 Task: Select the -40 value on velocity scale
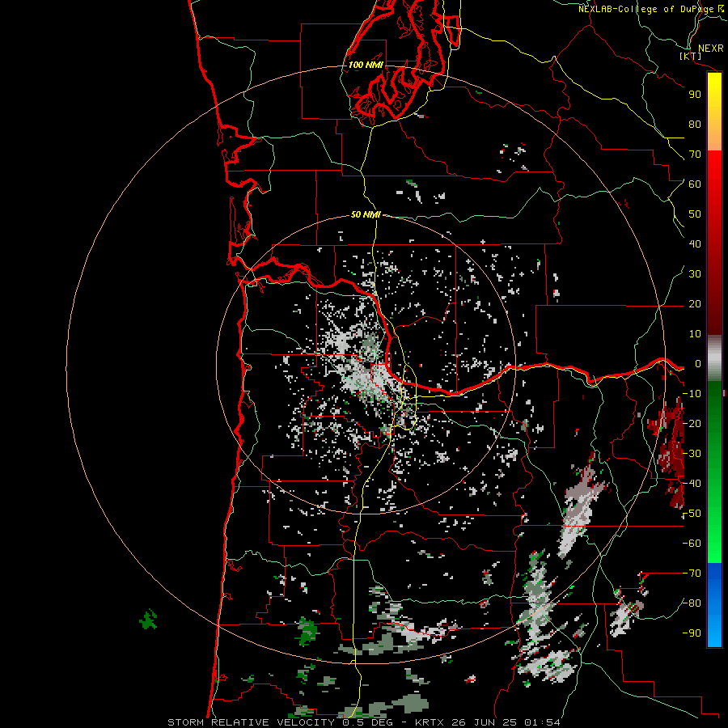(x=692, y=484)
